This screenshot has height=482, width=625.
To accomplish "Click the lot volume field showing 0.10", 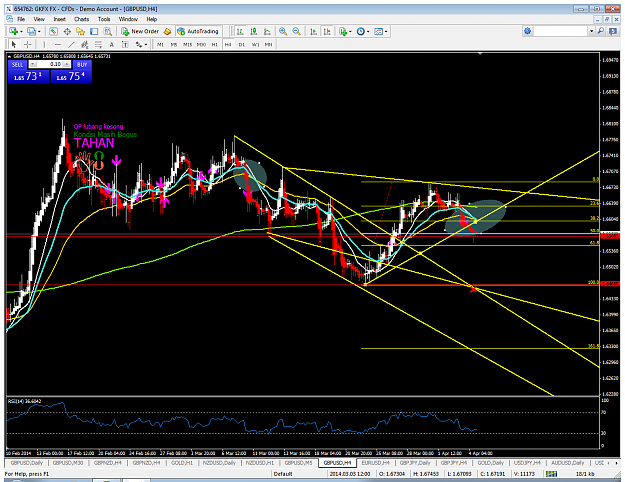I will [x=51, y=64].
